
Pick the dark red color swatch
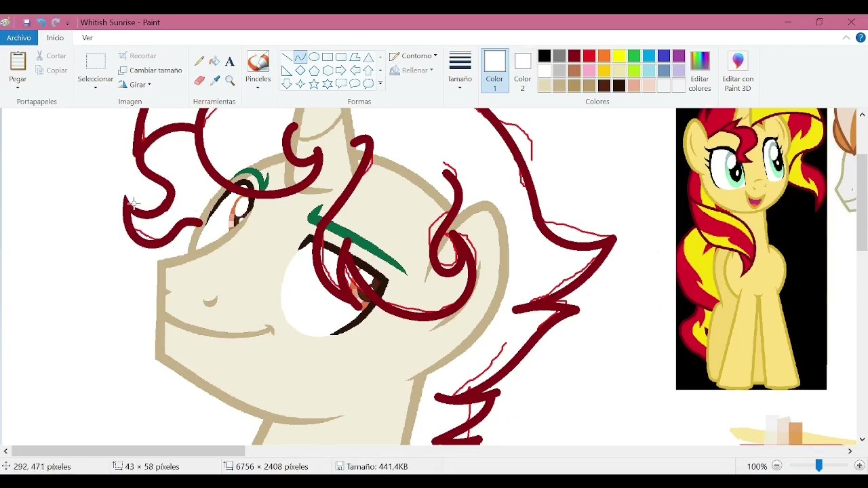574,56
